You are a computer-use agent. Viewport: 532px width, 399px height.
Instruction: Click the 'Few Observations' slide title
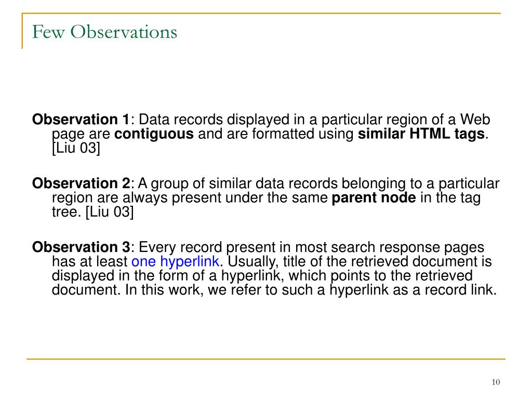coord(104,32)
